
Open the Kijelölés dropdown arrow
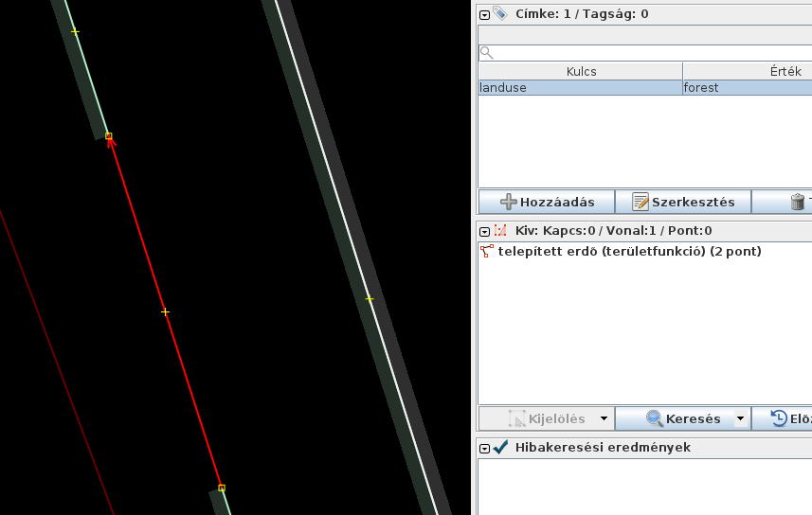(x=604, y=418)
